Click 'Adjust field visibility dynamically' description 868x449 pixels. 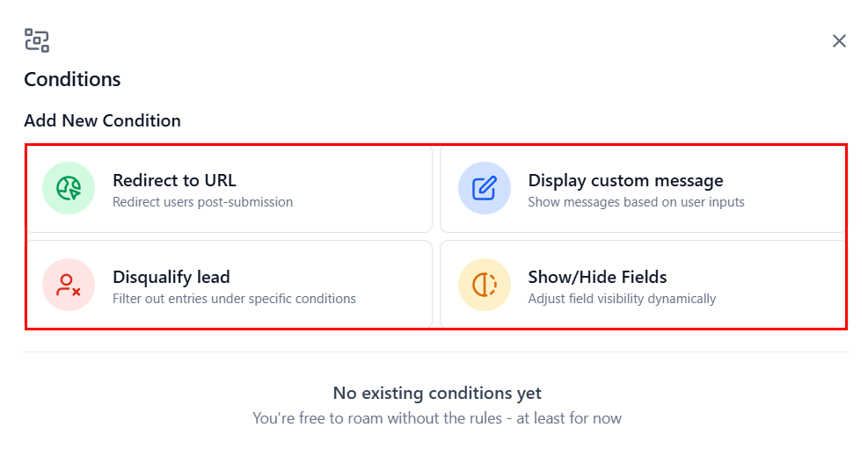(x=622, y=299)
